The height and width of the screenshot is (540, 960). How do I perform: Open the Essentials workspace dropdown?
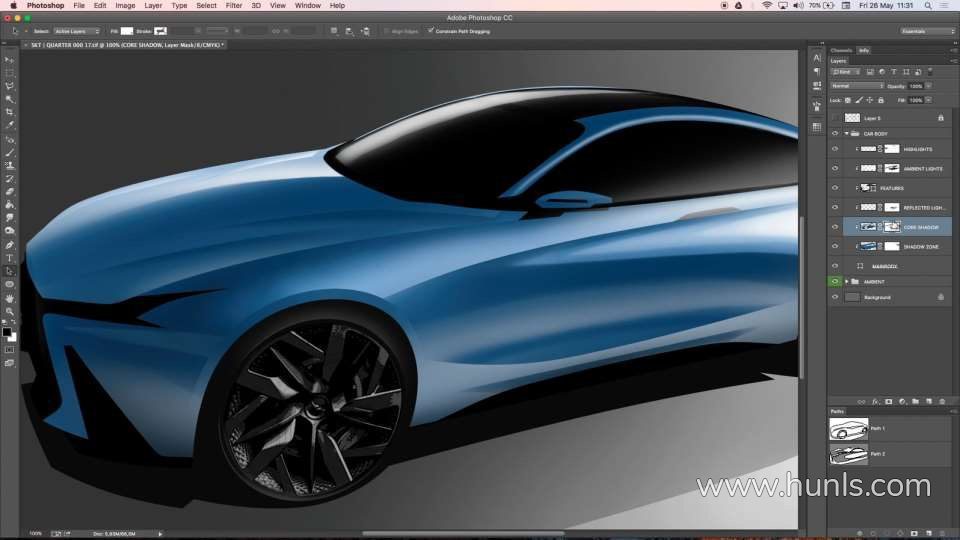(x=927, y=31)
